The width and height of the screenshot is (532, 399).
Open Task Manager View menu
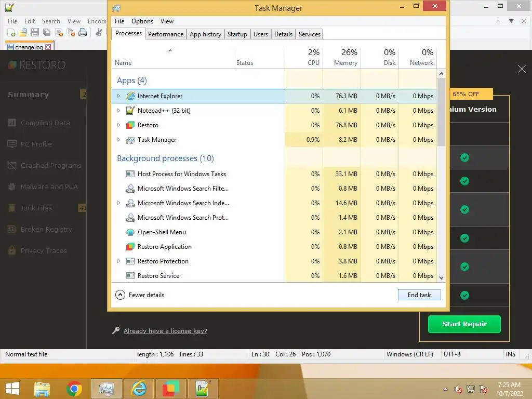click(167, 21)
